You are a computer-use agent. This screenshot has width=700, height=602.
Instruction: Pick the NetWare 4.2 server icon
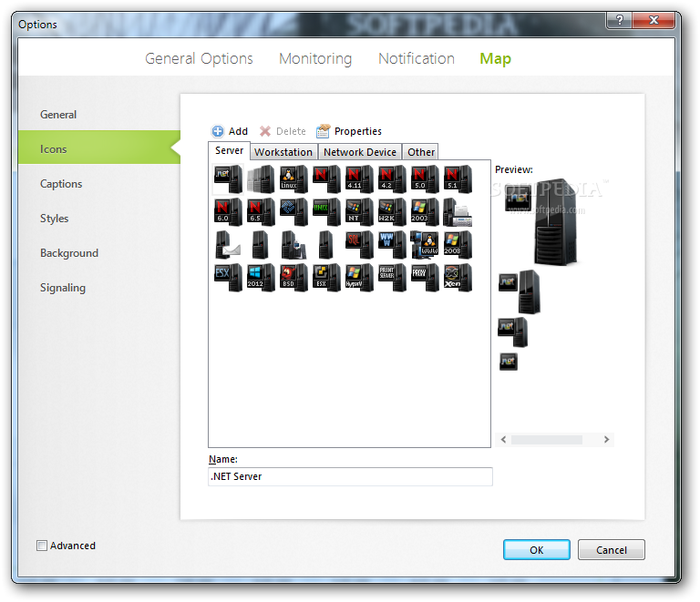click(392, 179)
